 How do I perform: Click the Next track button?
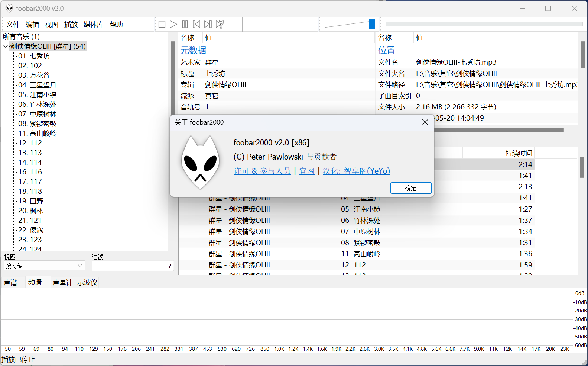208,24
